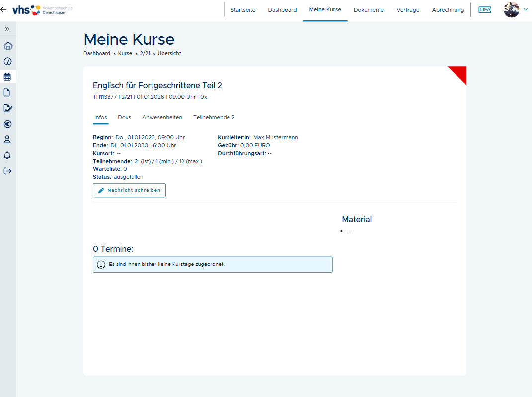532x397 pixels.
Task: Switch to the Anwesenheiten tab
Action: [x=162, y=117]
